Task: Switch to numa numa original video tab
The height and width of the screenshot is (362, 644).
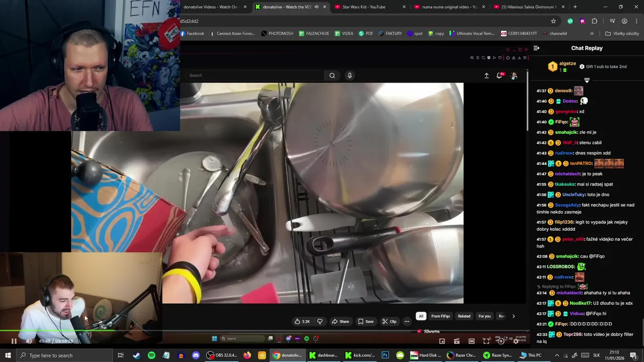Action: (450, 7)
